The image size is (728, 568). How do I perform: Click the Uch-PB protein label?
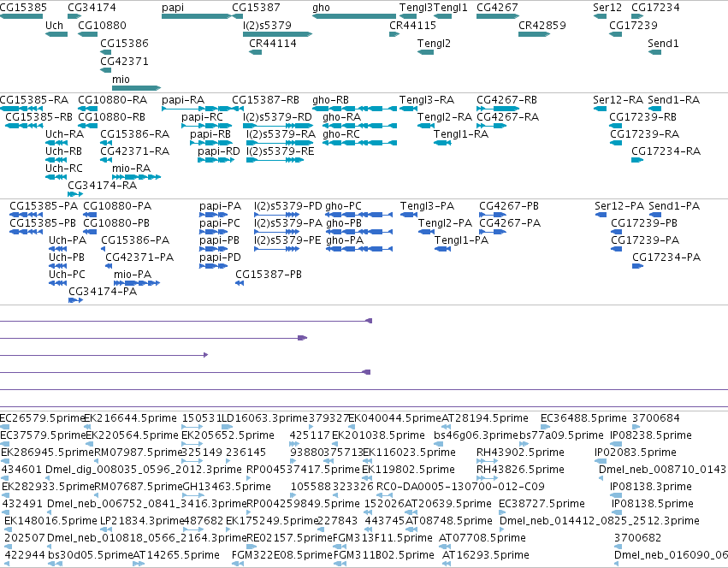tap(67, 257)
